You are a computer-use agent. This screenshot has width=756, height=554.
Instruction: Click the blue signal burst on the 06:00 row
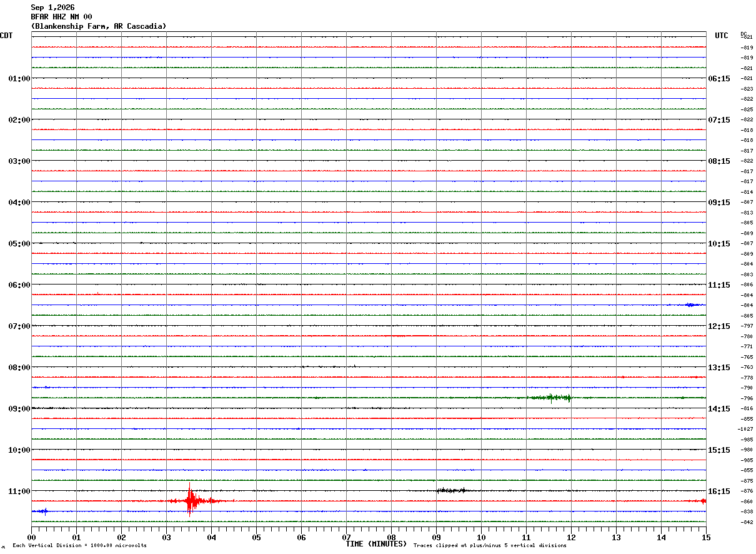691,305
